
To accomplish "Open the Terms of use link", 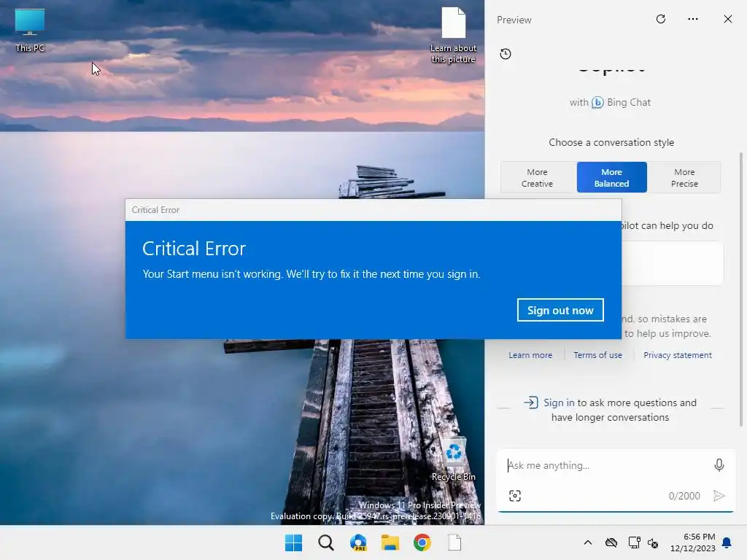I will click(x=598, y=355).
